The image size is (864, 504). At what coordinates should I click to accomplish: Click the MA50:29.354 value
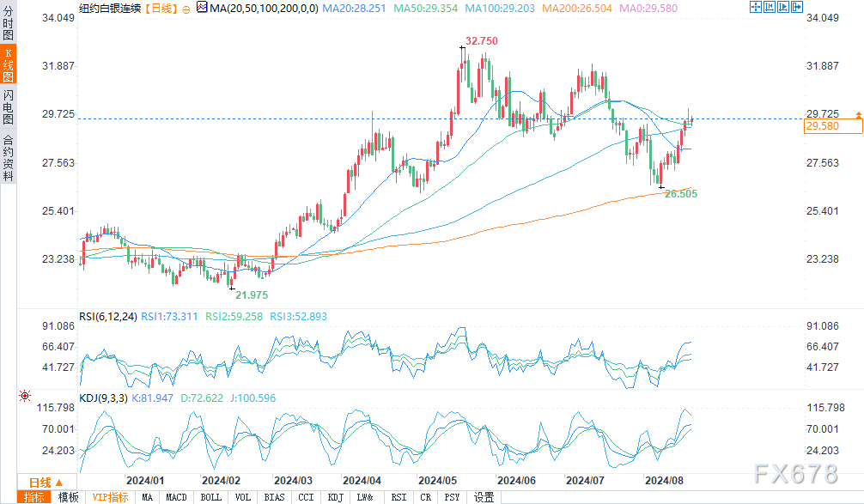point(426,9)
